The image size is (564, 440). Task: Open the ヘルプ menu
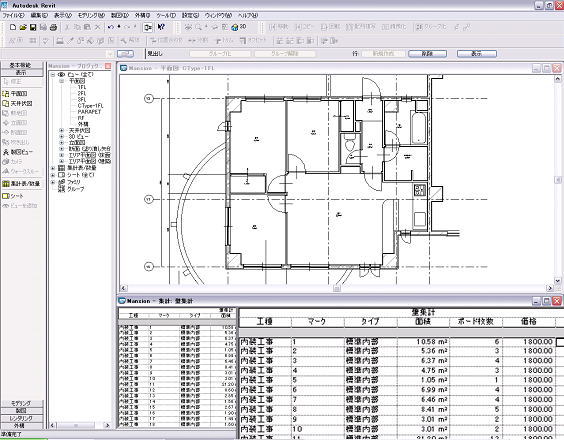(248, 15)
